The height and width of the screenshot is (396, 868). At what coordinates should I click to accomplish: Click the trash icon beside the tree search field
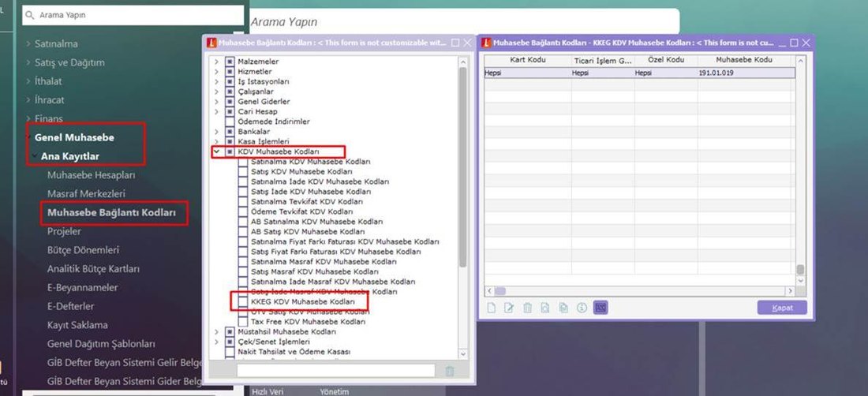(x=450, y=371)
